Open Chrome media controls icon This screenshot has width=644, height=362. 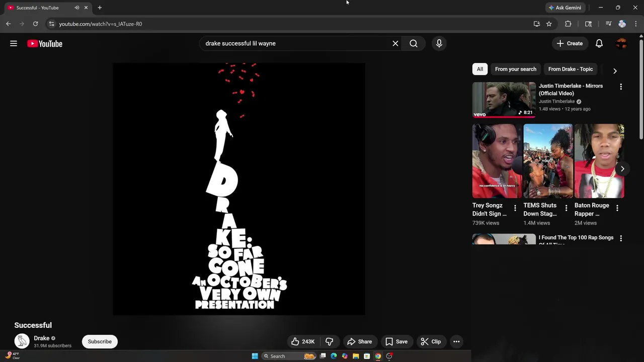pyautogui.click(x=608, y=24)
